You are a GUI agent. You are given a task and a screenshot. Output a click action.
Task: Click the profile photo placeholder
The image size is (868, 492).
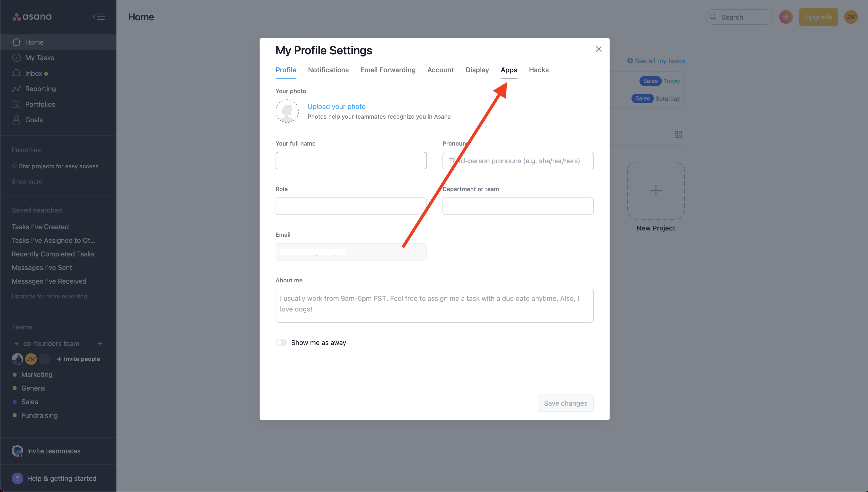click(287, 111)
